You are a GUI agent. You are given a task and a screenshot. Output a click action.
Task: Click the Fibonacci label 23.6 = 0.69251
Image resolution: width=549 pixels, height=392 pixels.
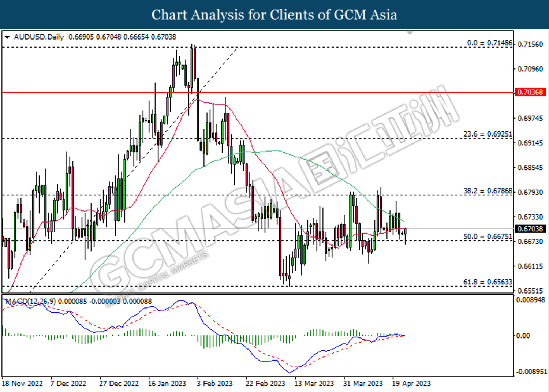(488, 134)
